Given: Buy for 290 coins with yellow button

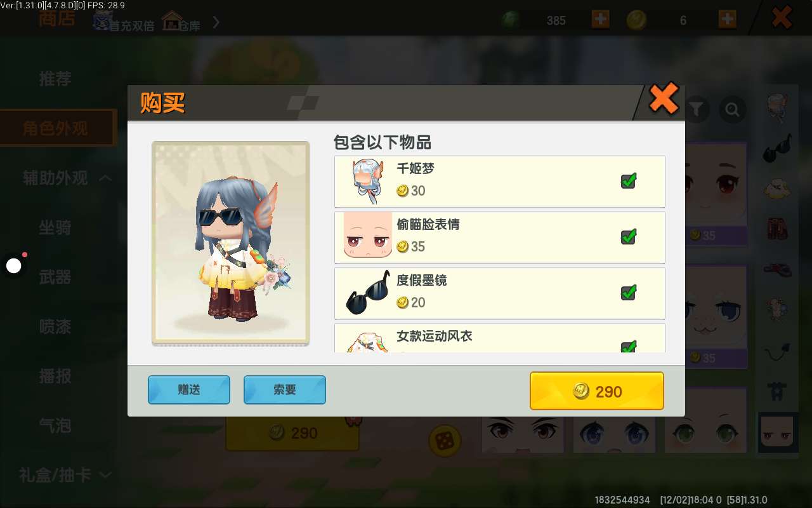Looking at the screenshot, I should pos(597,391).
